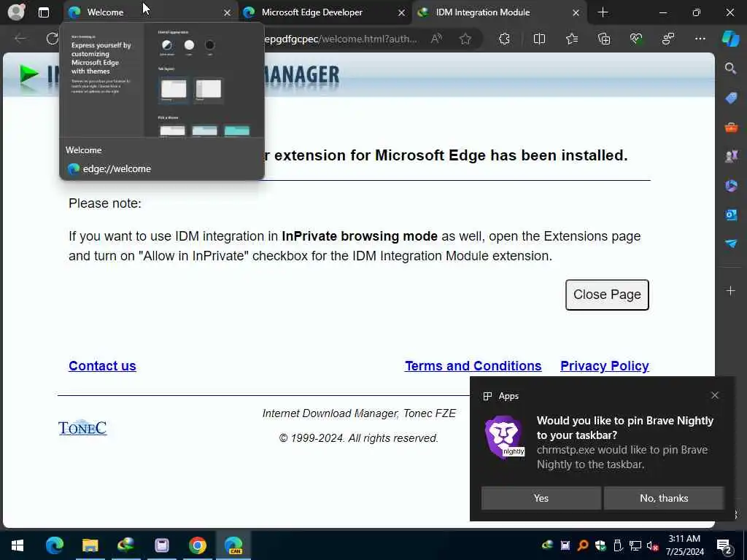The height and width of the screenshot is (560, 747).
Task: Open sidebar Microsoft 365 icon
Action: pyautogui.click(x=731, y=185)
